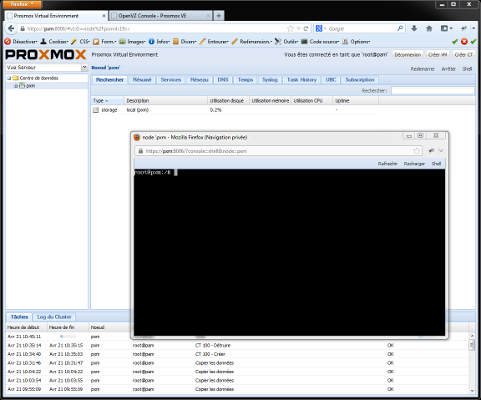481x400 pixels.
Task: Open the CSS menu in the developer toolbar
Action: point(80,42)
